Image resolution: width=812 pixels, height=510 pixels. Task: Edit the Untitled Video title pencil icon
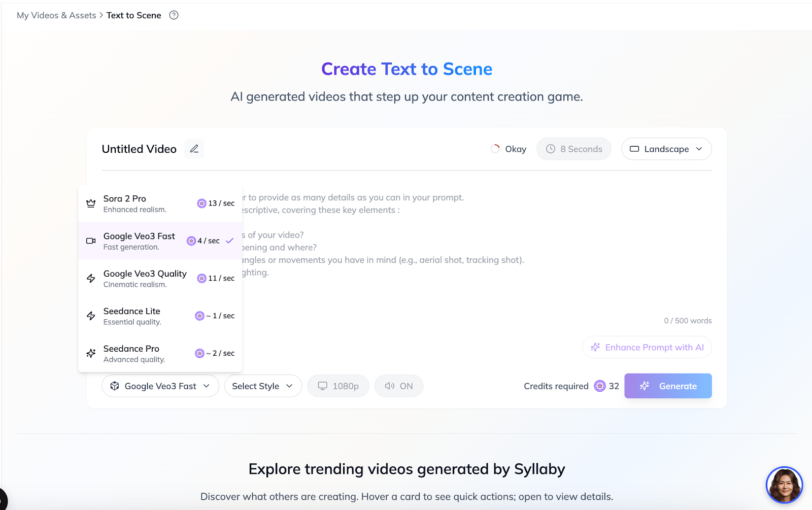pyautogui.click(x=194, y=149)
